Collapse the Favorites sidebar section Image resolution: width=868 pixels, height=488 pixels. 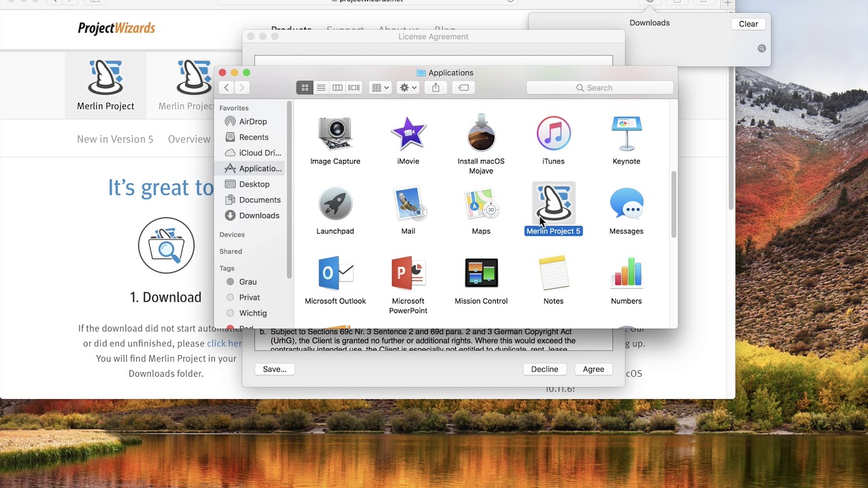coord(234,108)
